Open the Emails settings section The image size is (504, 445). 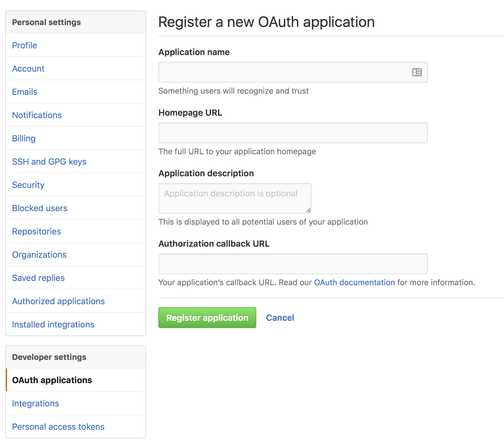[x=24, y=92]
